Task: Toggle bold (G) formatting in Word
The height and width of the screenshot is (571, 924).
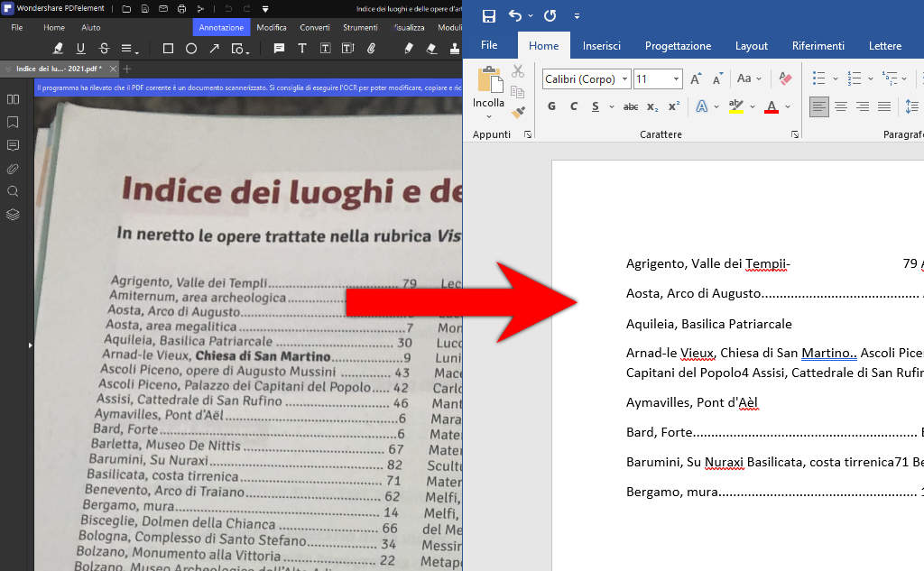Action: pyautogui.click(x=551, y=106)
